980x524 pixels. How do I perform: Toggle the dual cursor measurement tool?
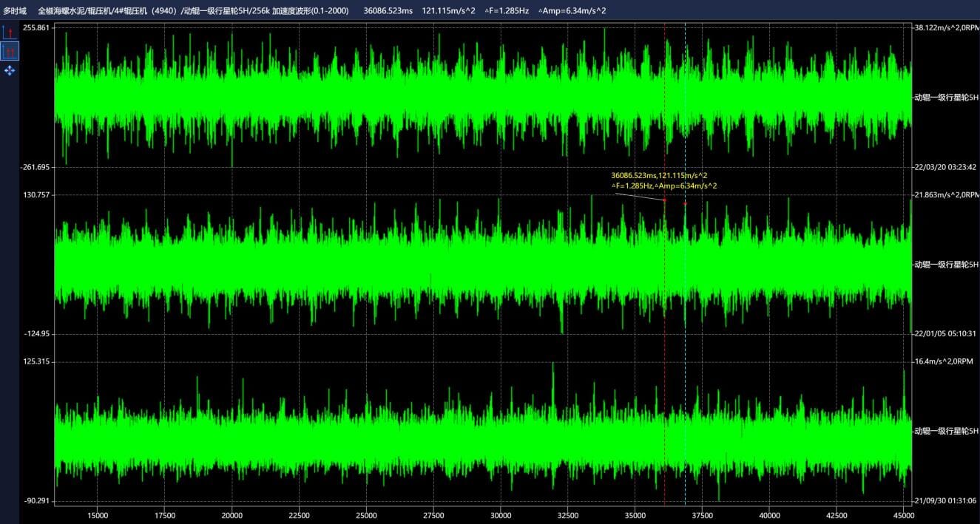[9, 51]
